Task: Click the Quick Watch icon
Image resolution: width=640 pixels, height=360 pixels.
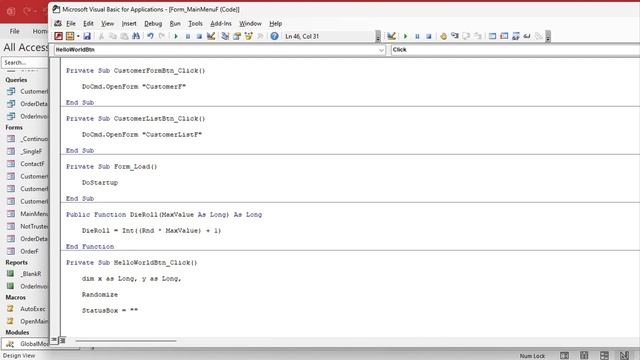Action: point(527,36)
